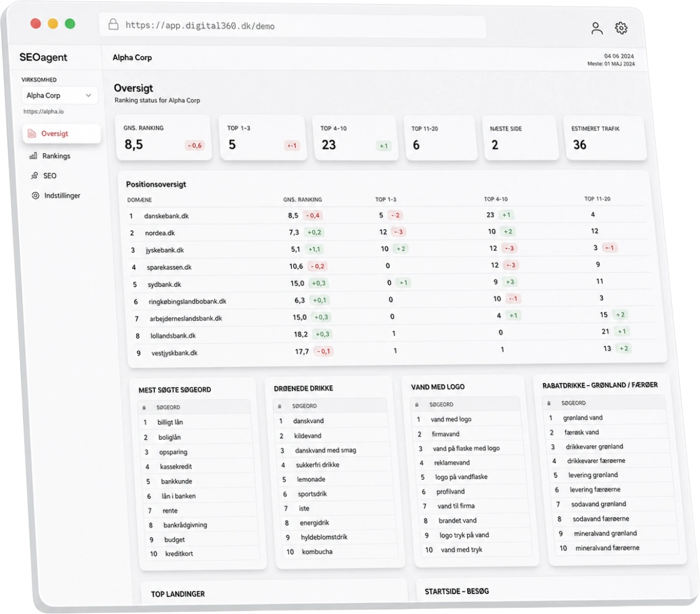The height and width of the screenshot is (614, 700).
Task: Open the user account icon
Action: click(597, 28)
